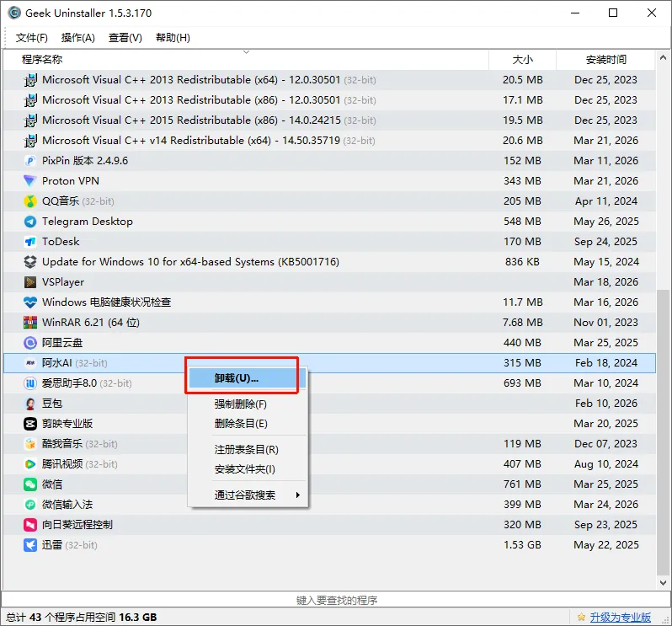Expand the 通过谷歌搜索 submenu arrow
This screenshot has height=626, width=672.
pyautogui.click(x=298, y=495)
